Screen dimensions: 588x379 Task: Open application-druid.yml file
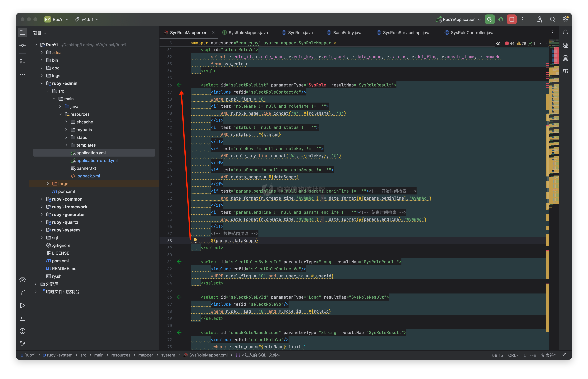(x=97, y=160)
